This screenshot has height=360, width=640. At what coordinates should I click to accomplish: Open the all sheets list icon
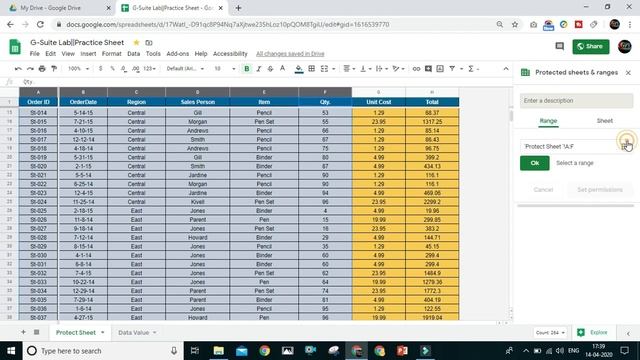pyautogui.click(x=36, y=332)
